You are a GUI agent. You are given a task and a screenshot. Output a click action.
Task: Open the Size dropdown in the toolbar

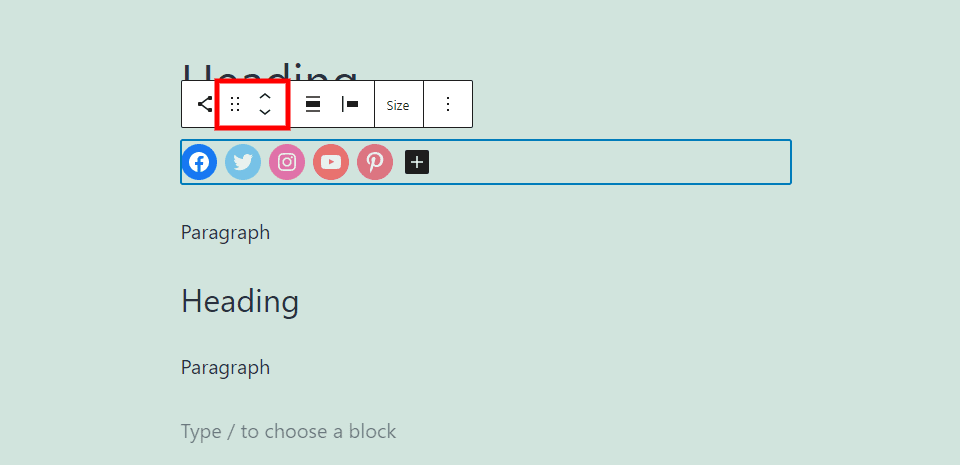(398, 105)
